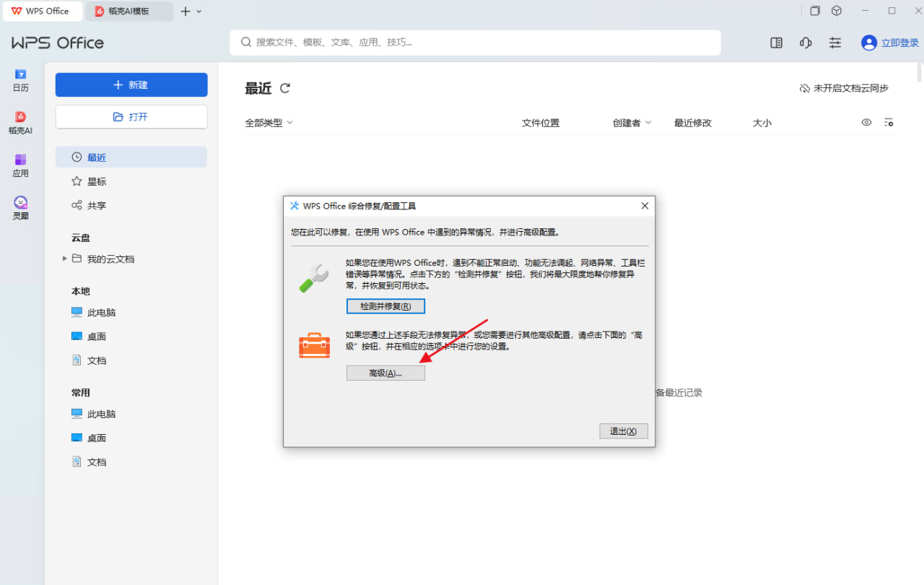Image resolution: width=924 pixels, height=585 pixels.
Task: Click 高级(A)... button in dialog
Action: pyautogui.click(x=385, y=373)
